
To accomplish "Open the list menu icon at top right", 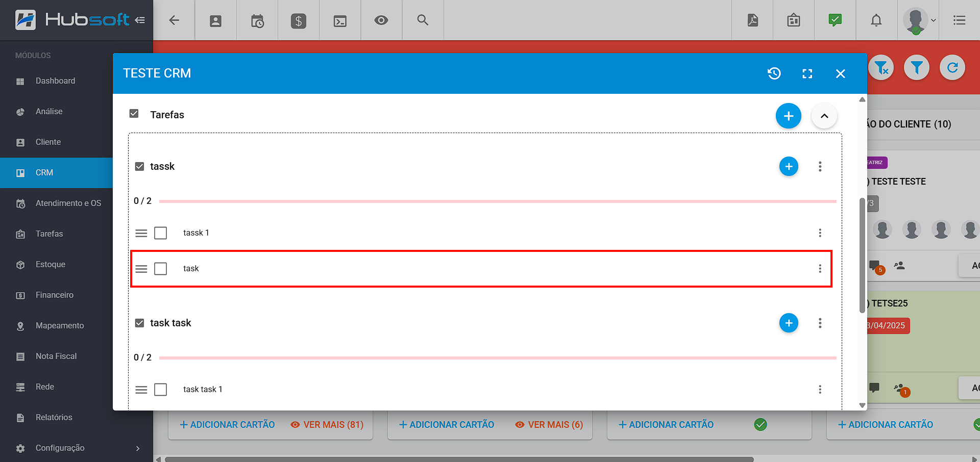I will (960, 20).
